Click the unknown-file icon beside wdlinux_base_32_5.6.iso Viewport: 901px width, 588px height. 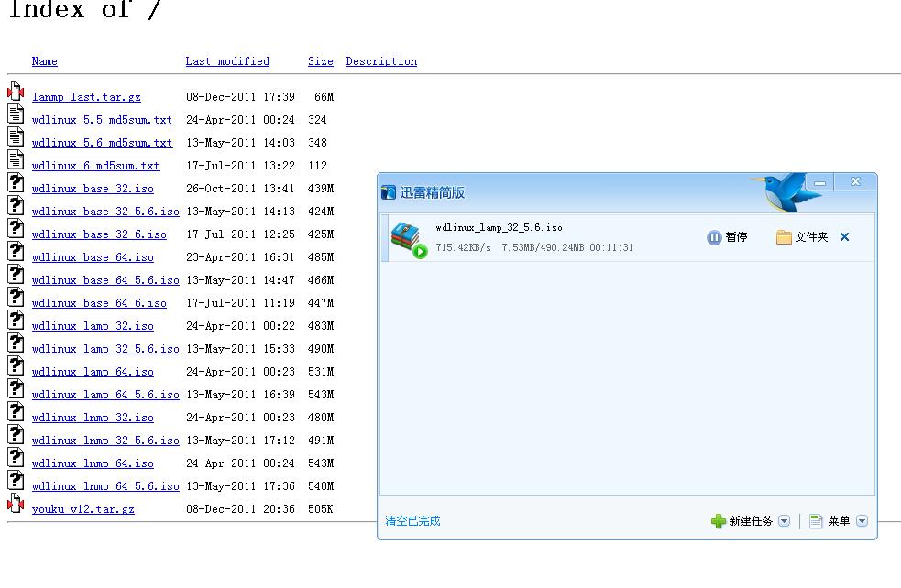(16, 206)
